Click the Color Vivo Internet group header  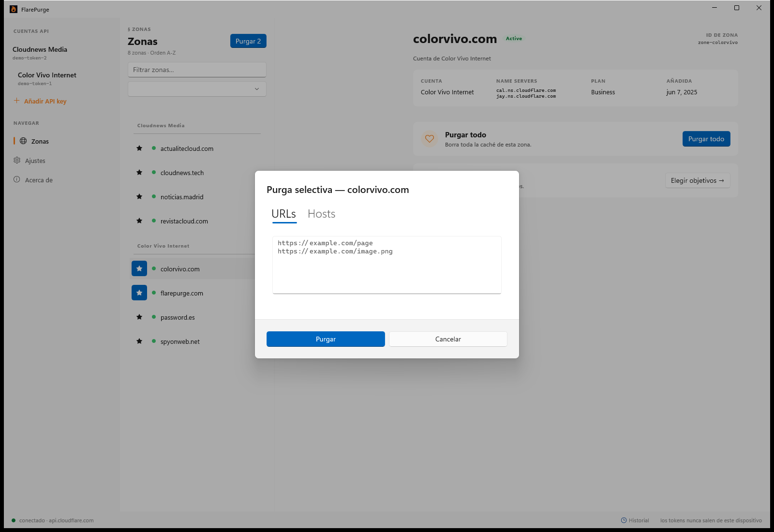[x=163, y=246]
